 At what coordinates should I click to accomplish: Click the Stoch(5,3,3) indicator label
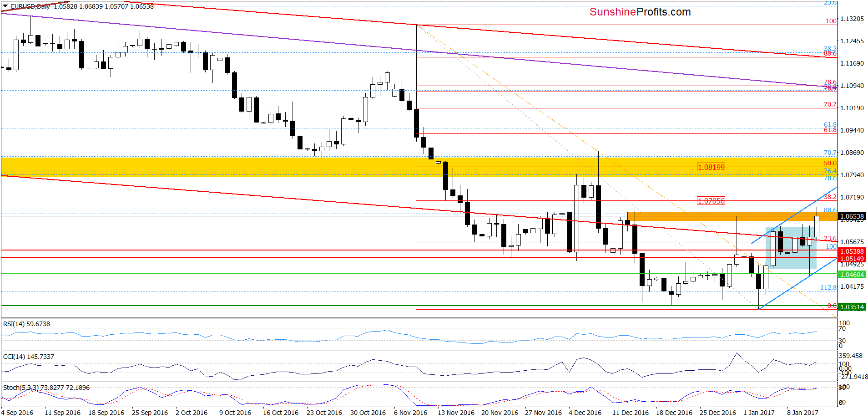[46, 388]
